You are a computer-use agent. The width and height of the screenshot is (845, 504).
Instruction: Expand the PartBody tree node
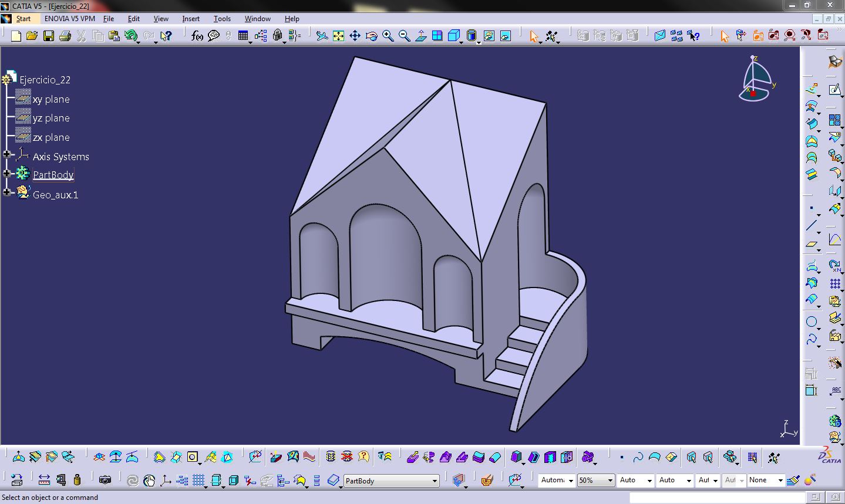tap(7, 174)
